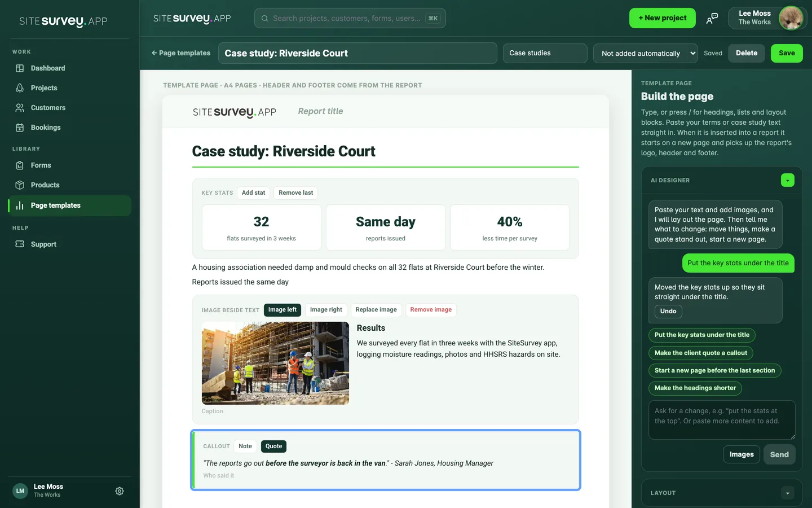Click the Report title placeholder

click(320, 111)
